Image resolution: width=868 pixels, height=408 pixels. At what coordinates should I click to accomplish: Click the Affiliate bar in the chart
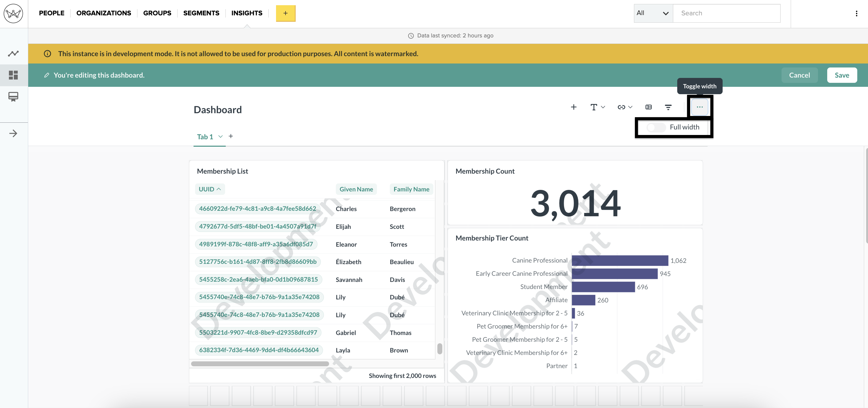point(583,300)
